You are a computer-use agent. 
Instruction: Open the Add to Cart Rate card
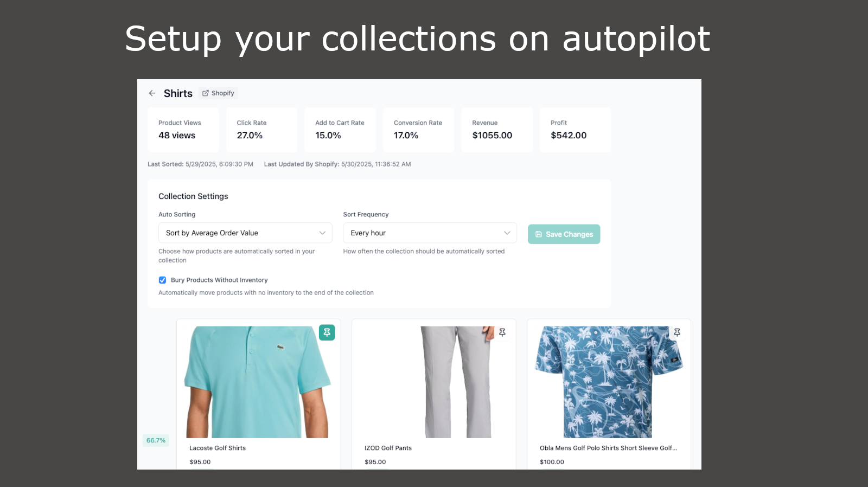pos(340,130)
